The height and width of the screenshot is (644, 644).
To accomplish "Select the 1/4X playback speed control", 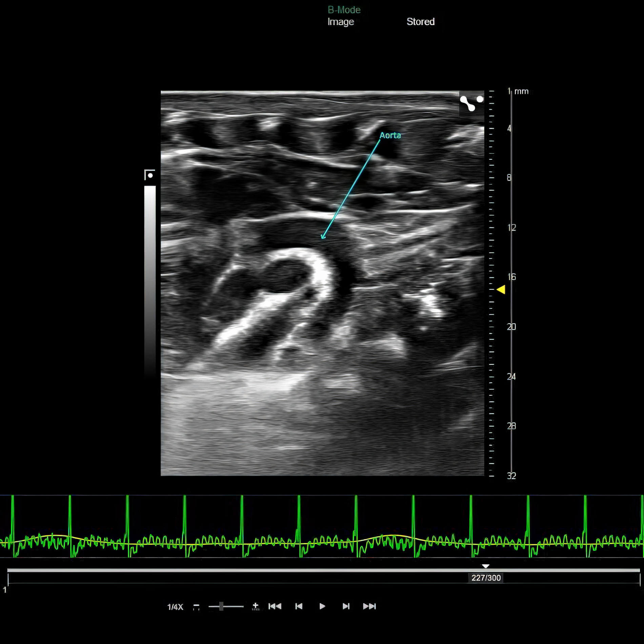I will (x=175, y=606).
